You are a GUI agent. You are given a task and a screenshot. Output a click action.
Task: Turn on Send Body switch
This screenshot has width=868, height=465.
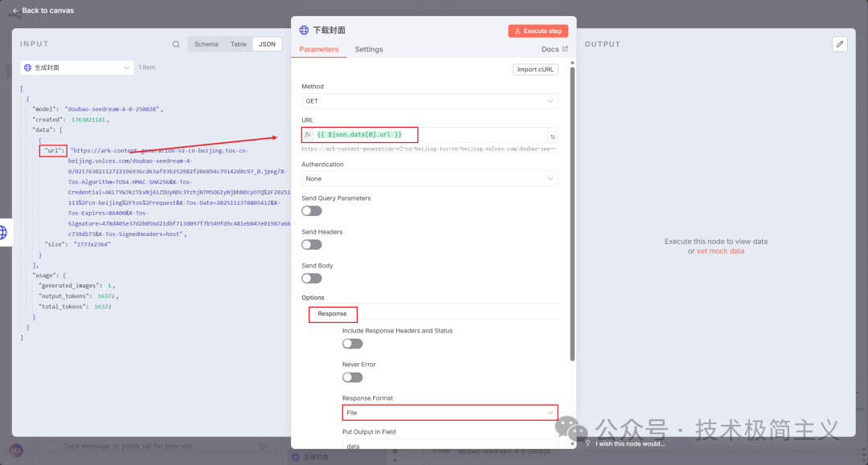pyautogui.click(x=312, y=278)
